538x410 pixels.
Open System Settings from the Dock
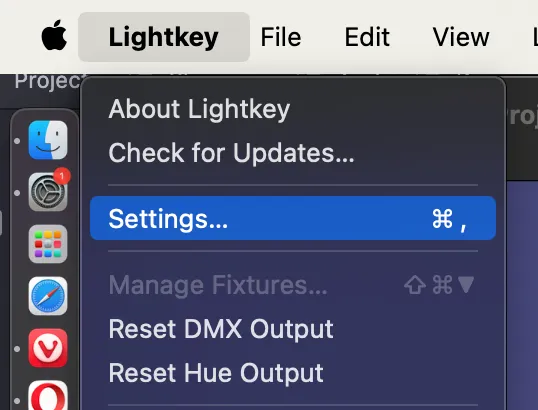(x=48, y=192)
